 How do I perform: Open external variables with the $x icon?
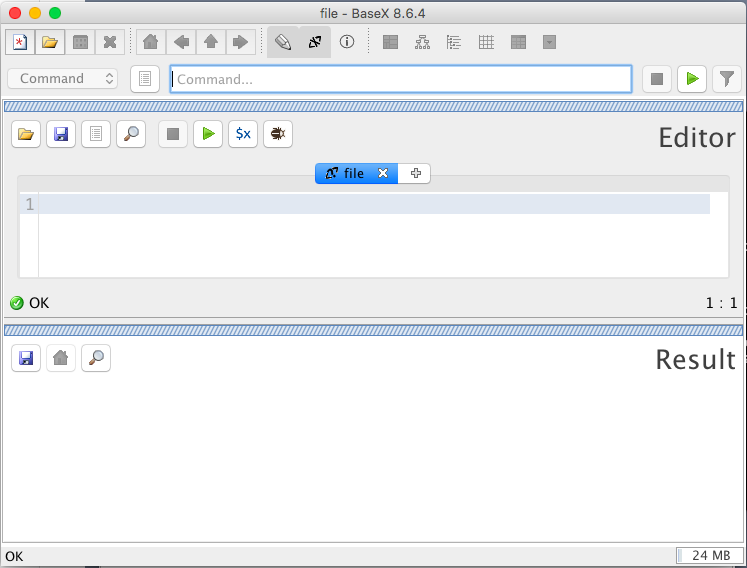pyautogui.click(x=243, y=134)
